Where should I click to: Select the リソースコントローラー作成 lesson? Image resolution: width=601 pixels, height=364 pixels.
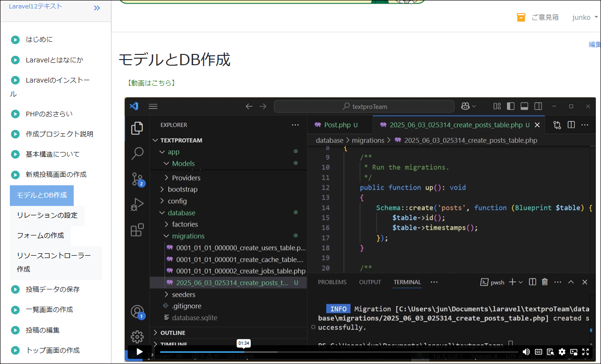pos(56,263)
